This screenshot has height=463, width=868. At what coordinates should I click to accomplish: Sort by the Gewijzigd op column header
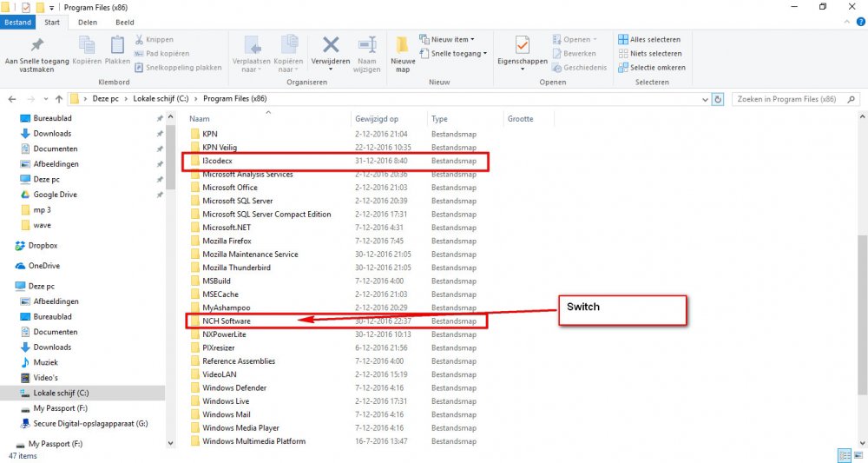(377, 119)
